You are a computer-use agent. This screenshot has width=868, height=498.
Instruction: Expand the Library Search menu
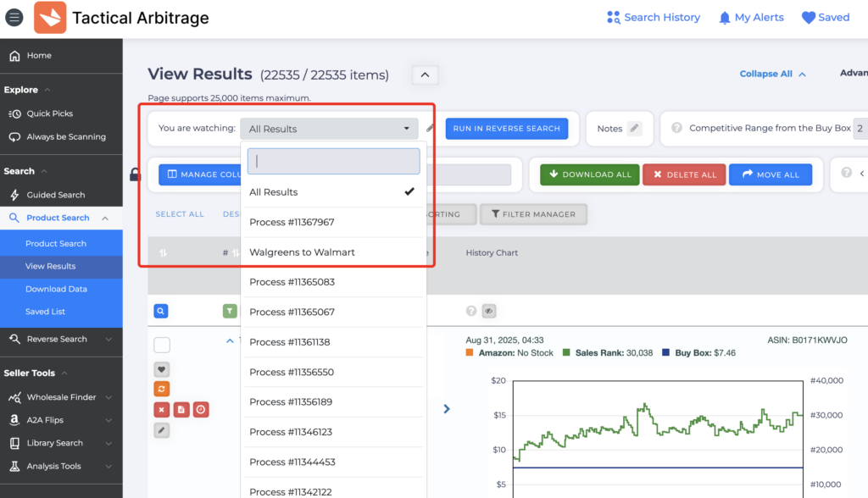click(x=108, y=443)
